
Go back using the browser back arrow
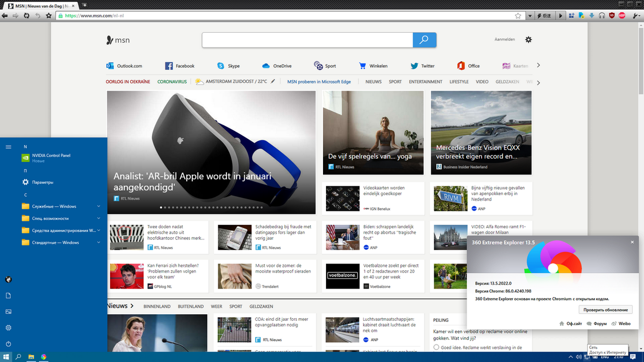coord(5,16)
